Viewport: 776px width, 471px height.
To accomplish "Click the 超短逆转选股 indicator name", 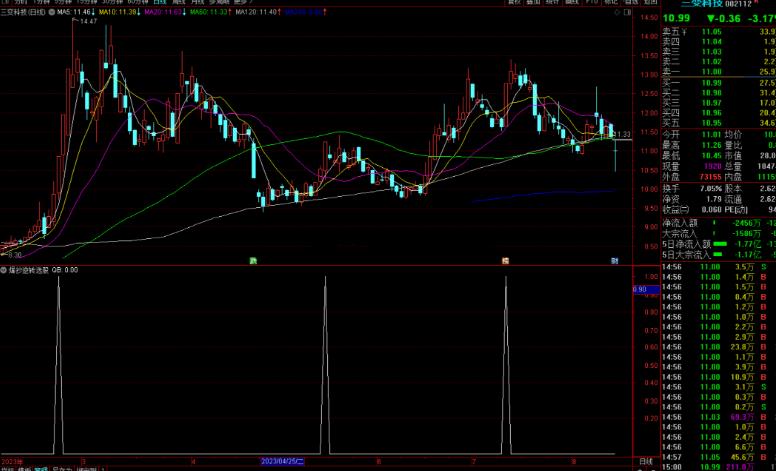I will pyautogui.click(x=28, y=270).
